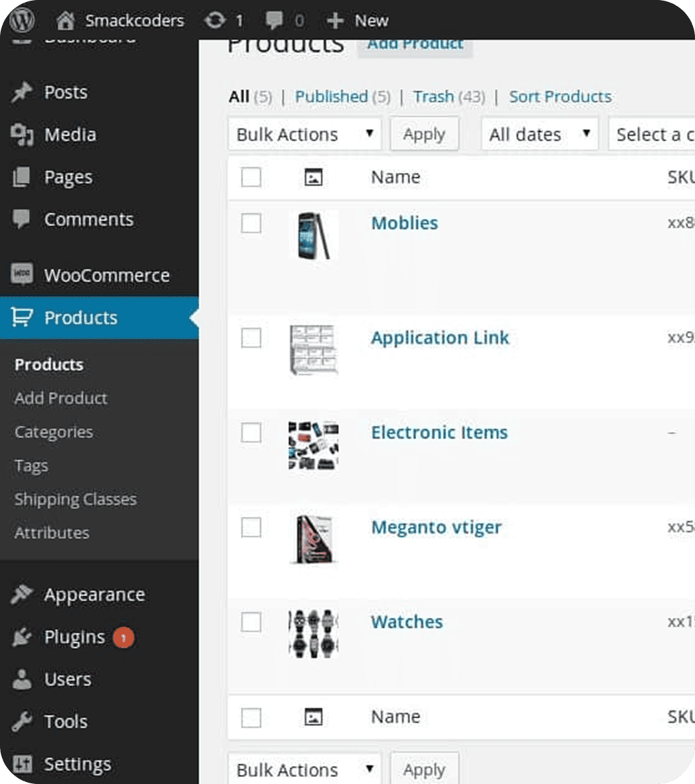This screenshot has height=784, width=695.
Task: Open the Meganto vtiger product link
Action: (x=436, y=528)
